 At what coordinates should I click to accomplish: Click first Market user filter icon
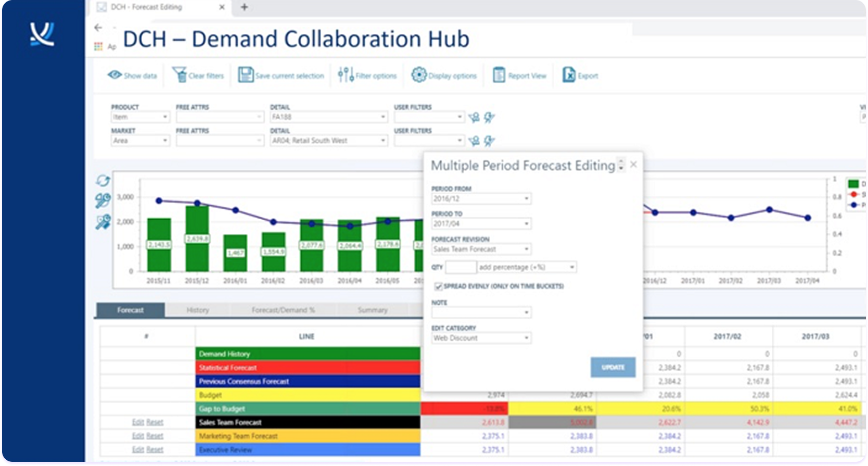pos(474,141)
